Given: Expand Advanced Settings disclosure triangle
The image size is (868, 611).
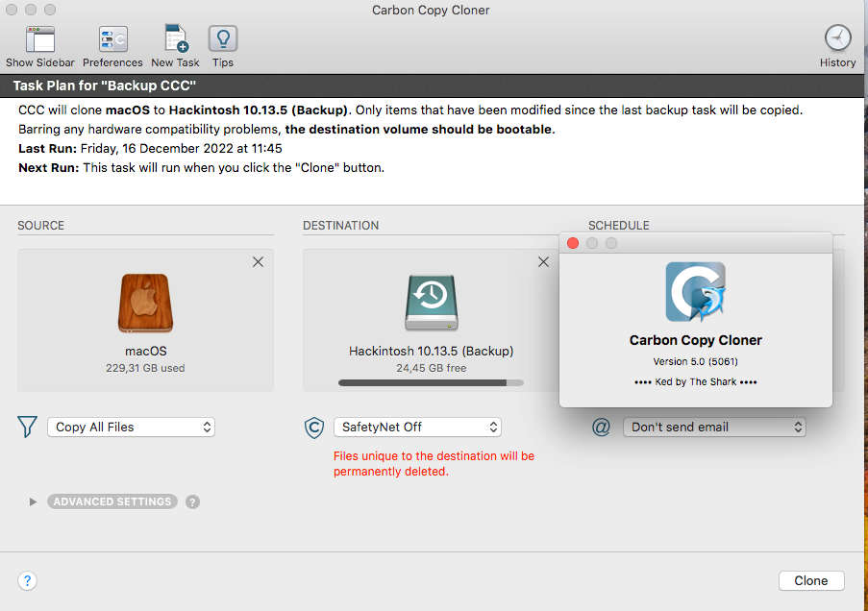Looking at the screenshot, I should pyautogui.click(x=33, y=502).
